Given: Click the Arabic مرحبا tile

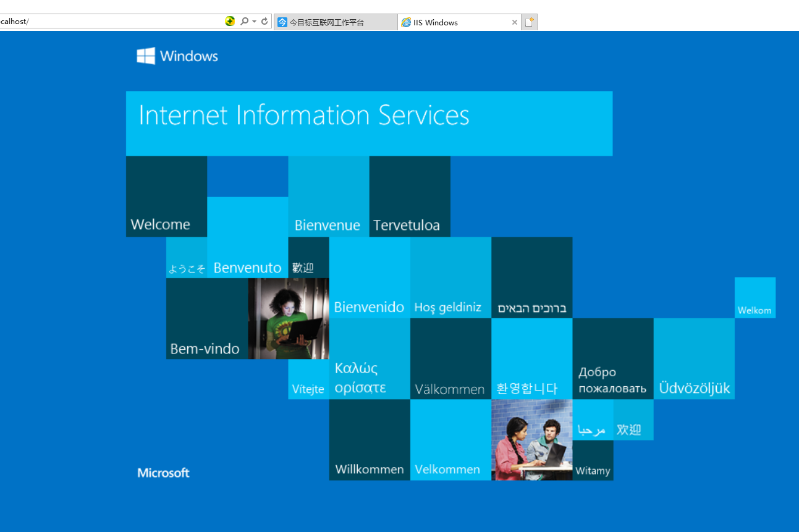Looking at the screenshot, I should 593,420.
